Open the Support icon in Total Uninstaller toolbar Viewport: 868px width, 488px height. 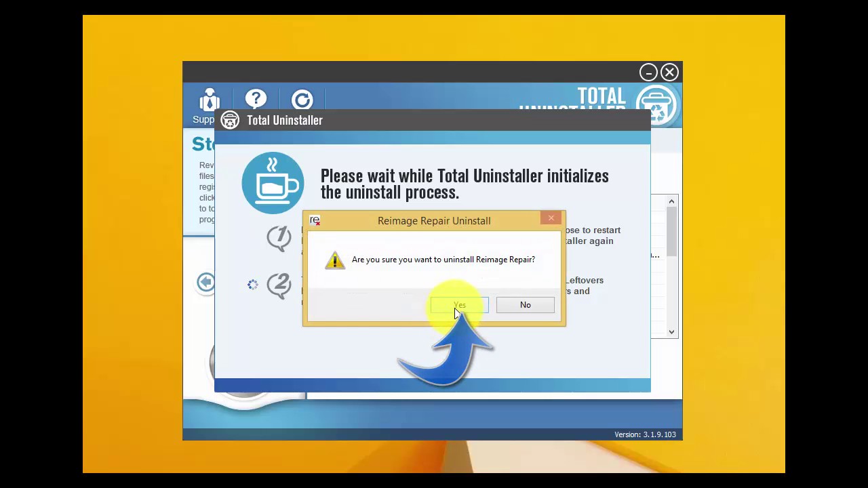point(209,101)
